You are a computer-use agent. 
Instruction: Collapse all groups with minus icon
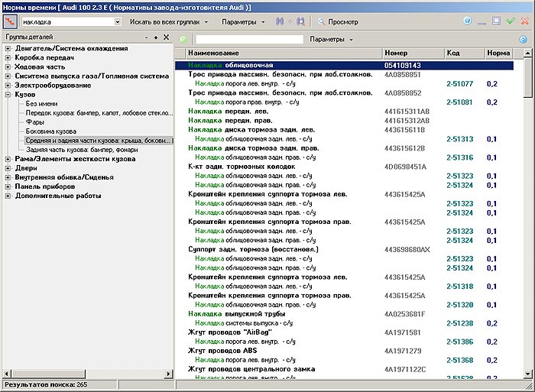pyautogui.click(x=147, y=37)
